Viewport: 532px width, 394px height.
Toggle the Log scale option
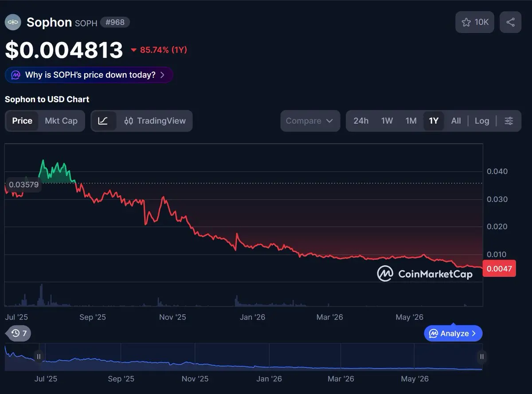tap(482, 121)
